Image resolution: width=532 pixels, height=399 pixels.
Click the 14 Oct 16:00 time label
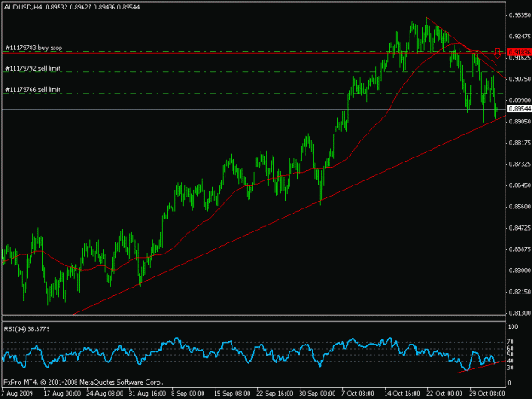tap(402, 393)
